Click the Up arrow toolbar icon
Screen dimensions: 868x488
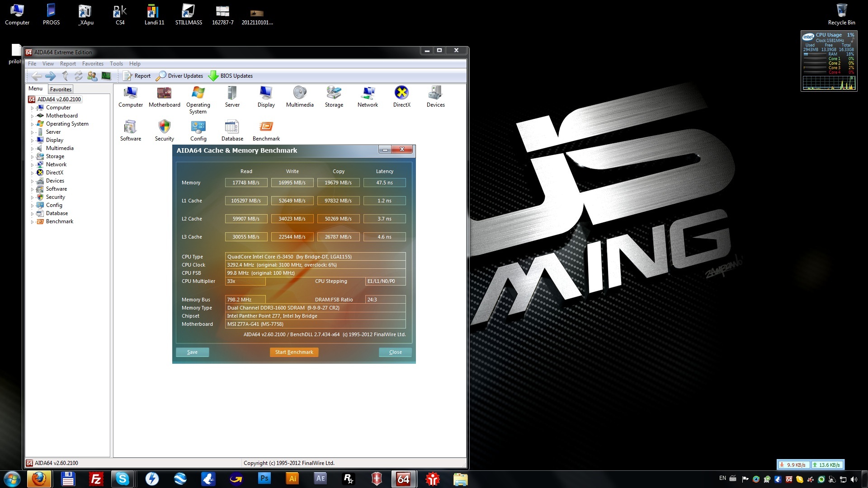pyautogui.click(x=65, y=76)
